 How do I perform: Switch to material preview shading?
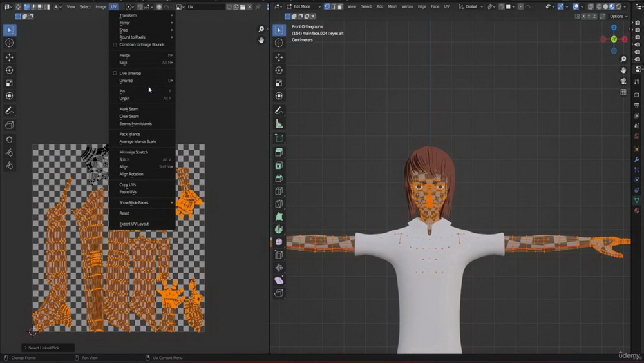click(x=612, y=6)
